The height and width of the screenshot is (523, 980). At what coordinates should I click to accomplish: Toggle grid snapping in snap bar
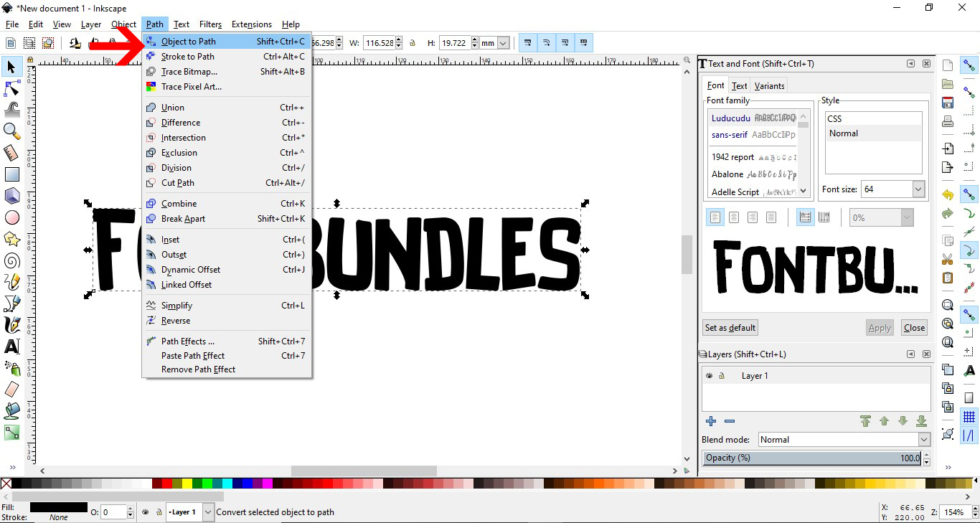pos(969,417)
